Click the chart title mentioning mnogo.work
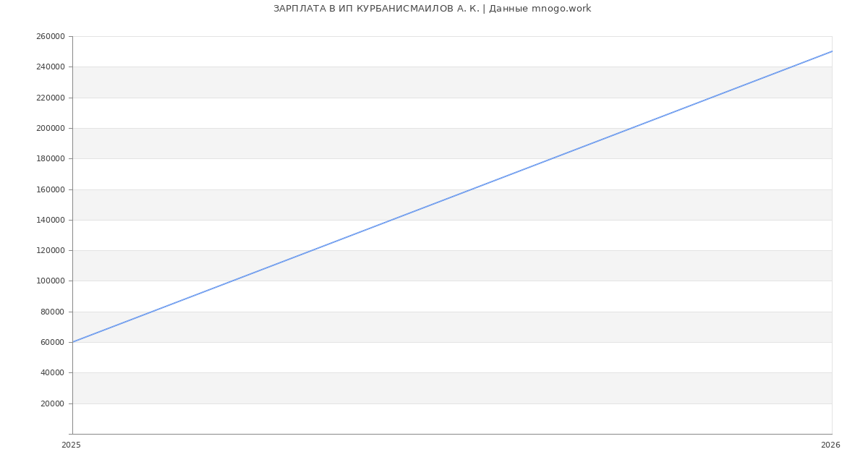This screenshot has width=868, height=470. pos(432,9)
